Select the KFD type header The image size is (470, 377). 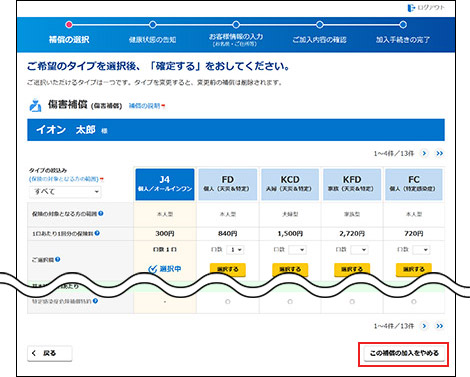352,184
